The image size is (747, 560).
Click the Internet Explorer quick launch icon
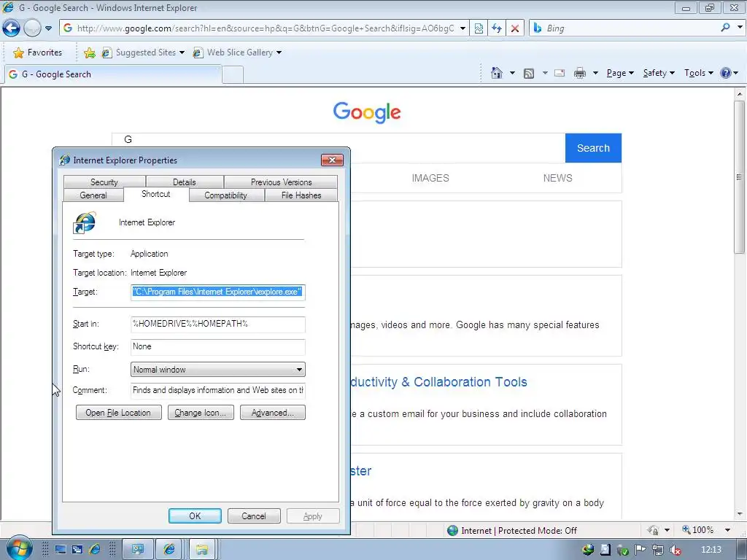(x=95, y=550)
